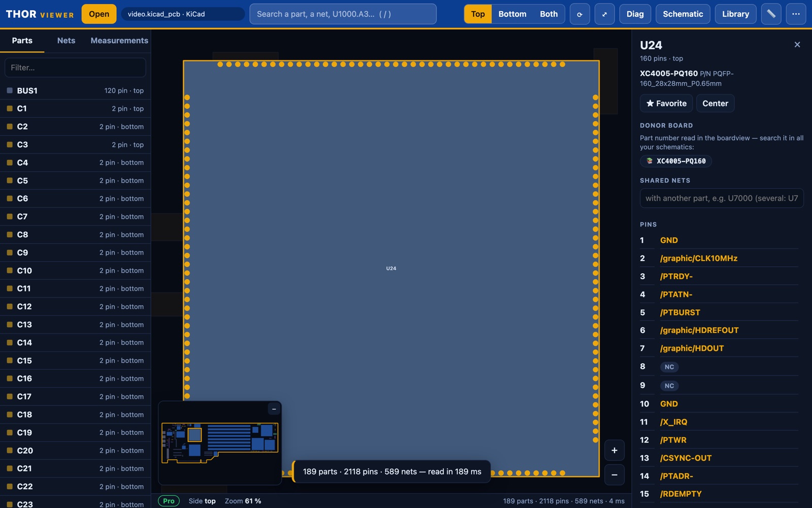Click the U24 label on the chip

coord(391,268)
